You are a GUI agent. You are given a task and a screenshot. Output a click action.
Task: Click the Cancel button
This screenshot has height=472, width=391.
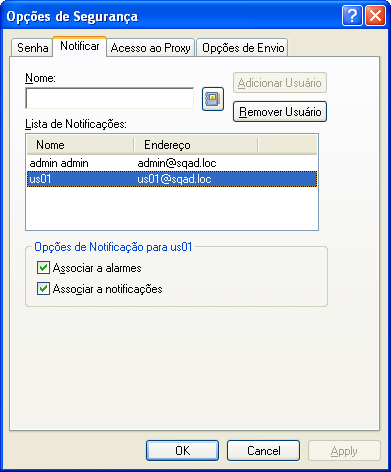tap(263, 451)
